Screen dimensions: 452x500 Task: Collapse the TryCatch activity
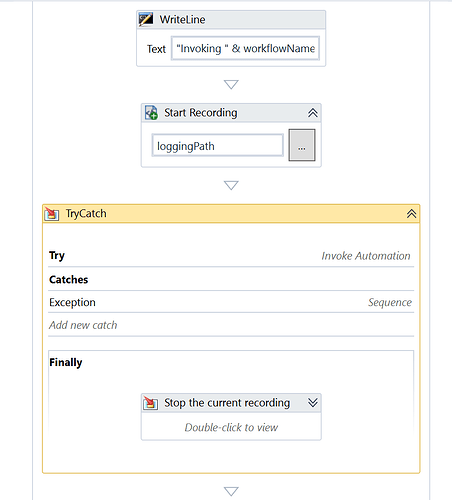pyautogui.click(x=411, y=214)
